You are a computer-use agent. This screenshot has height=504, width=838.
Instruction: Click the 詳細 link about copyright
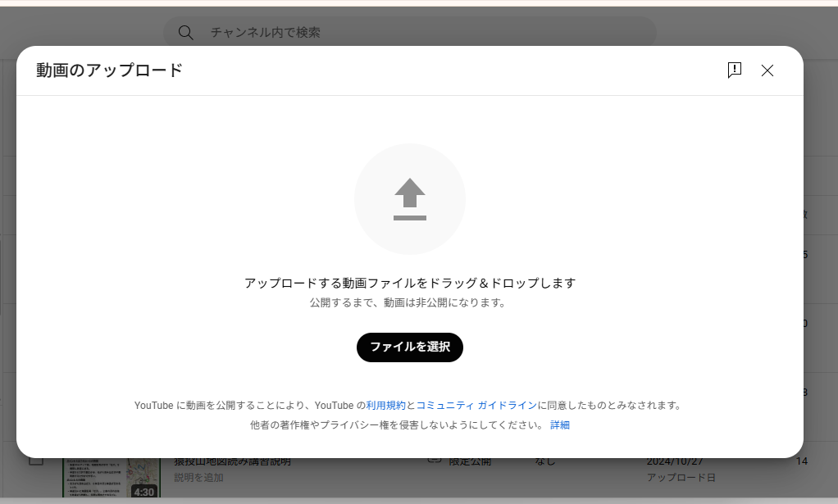(560, 425)
